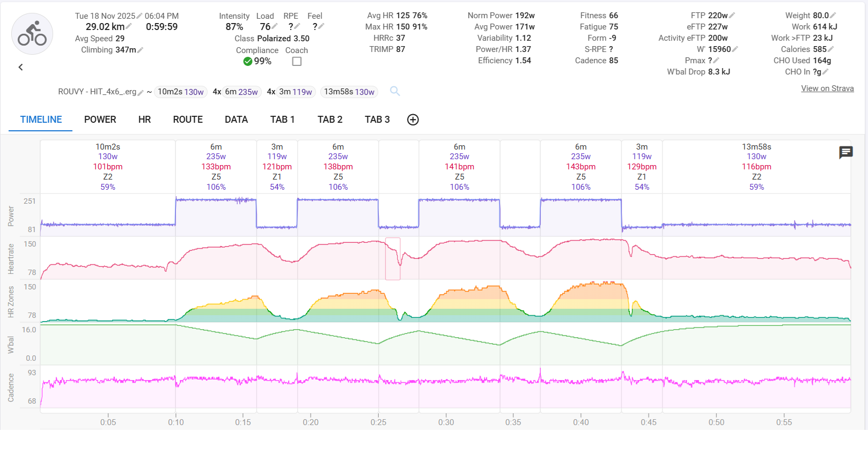Add a new tab with plus icon
Screen dimensions: 868x461
(x=413, y=120)
